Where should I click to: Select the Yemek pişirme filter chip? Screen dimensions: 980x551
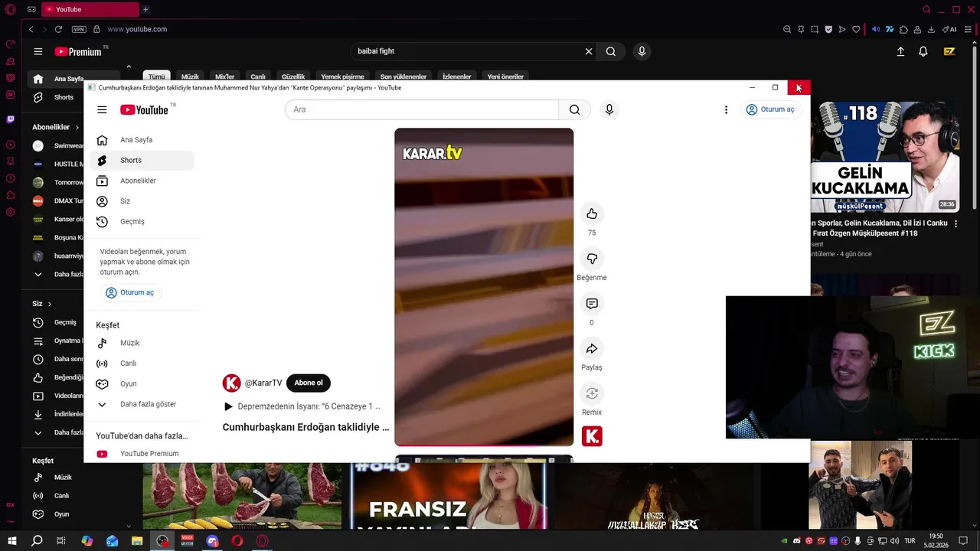342,77
